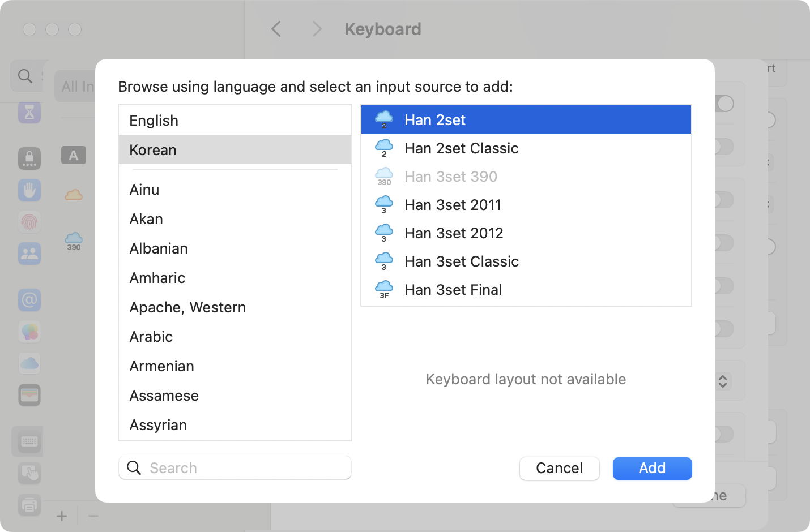The width and height of the screenshot is (810, 532).
Task: Select Assyrian from the language list
Action: (158, 425)
